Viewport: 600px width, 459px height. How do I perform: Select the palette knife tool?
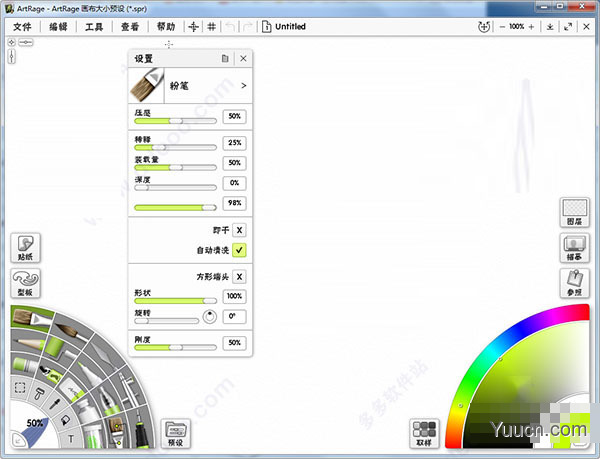coord(103,354)
